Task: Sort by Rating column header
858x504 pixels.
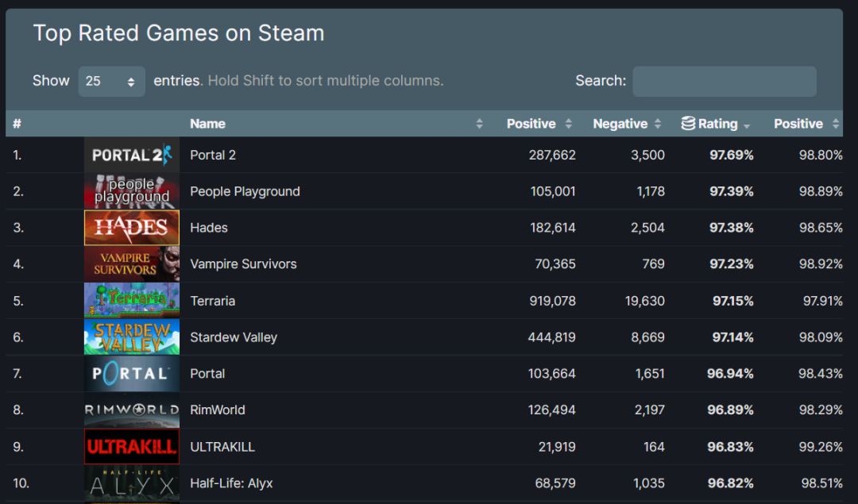Action: click(718, 124)
